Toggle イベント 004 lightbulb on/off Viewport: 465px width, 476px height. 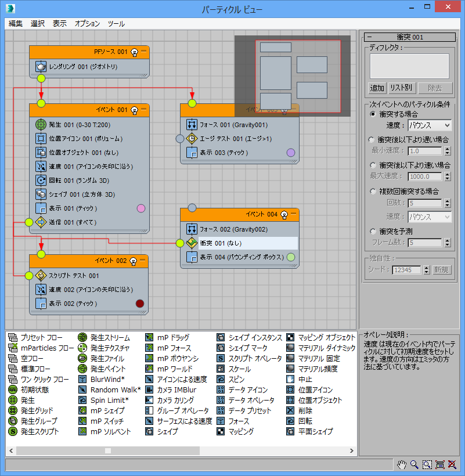(x=284, y=215)
